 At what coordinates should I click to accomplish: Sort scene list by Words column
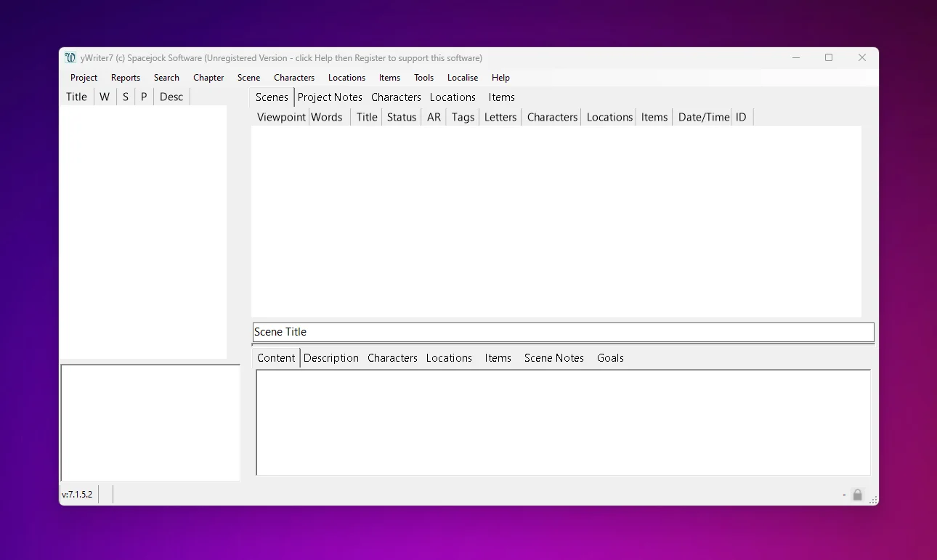click(x=327, y=116)
